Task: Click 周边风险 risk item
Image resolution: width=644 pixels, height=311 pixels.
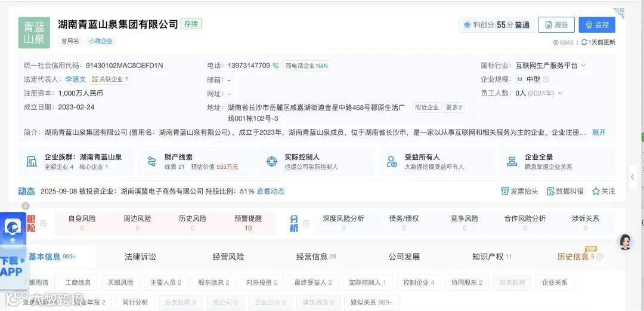Action: (137, 223)
